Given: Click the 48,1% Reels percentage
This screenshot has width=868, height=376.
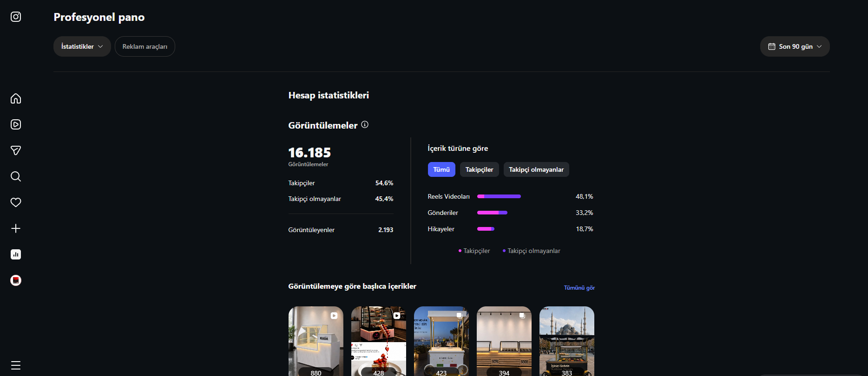Looking at the screenshot, I should tap(585, 196).
